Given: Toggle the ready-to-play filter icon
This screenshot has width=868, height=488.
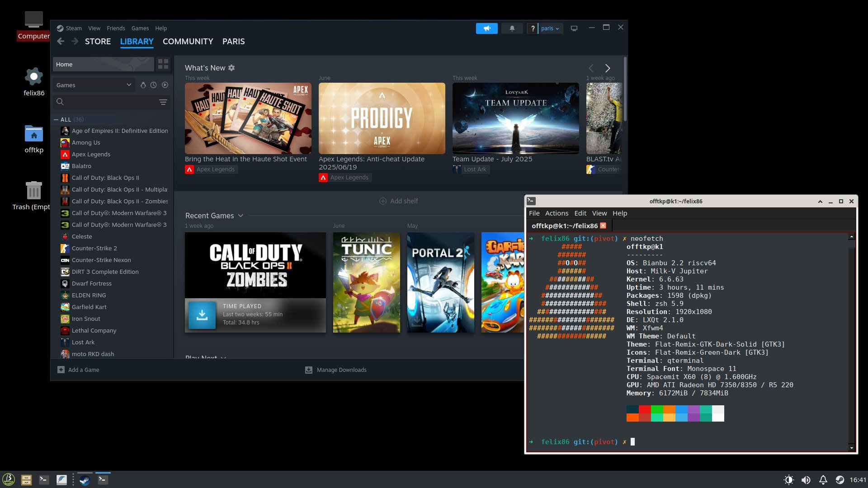Looking at the screenshot, I should [x=165, y=85].
